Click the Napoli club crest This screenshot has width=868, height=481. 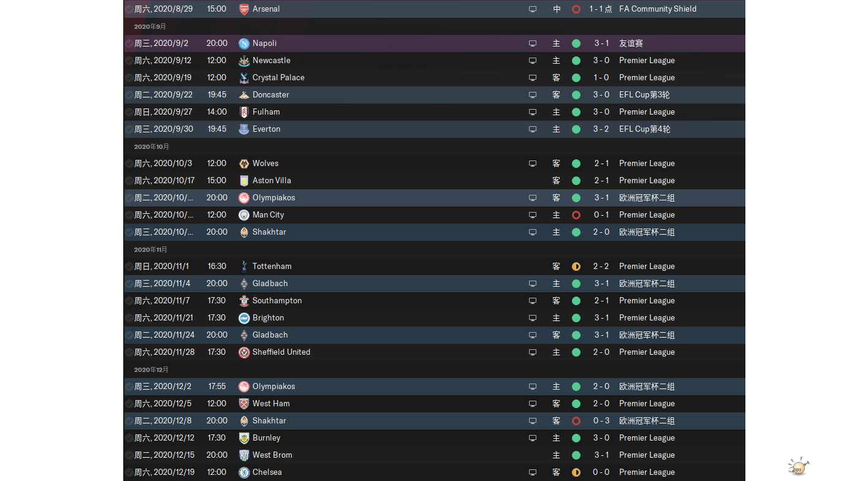[x=244, y=44]
